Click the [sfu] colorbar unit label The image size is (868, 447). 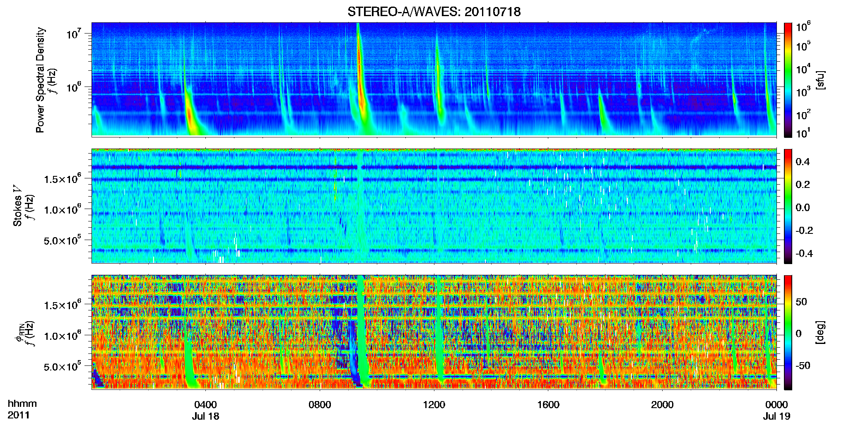[820, 80]
